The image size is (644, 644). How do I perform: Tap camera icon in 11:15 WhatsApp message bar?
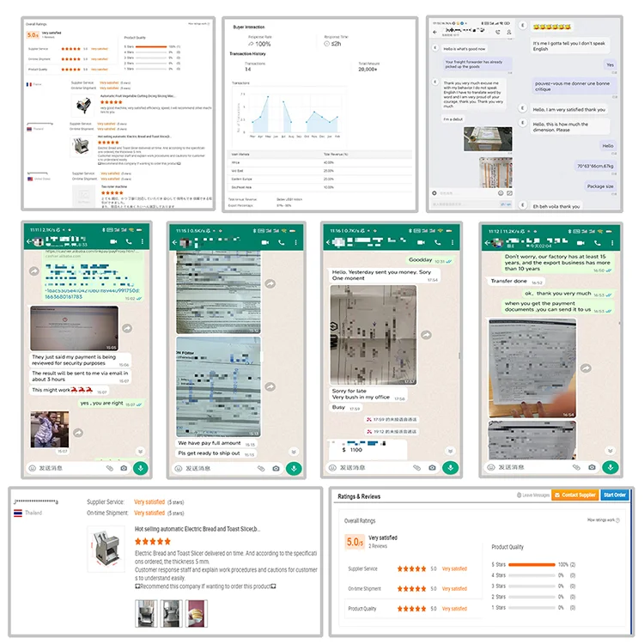click(276, 468)
